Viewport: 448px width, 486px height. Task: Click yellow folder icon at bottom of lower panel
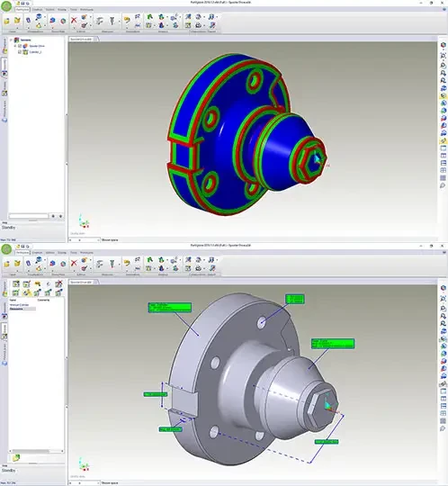point(16,457)
